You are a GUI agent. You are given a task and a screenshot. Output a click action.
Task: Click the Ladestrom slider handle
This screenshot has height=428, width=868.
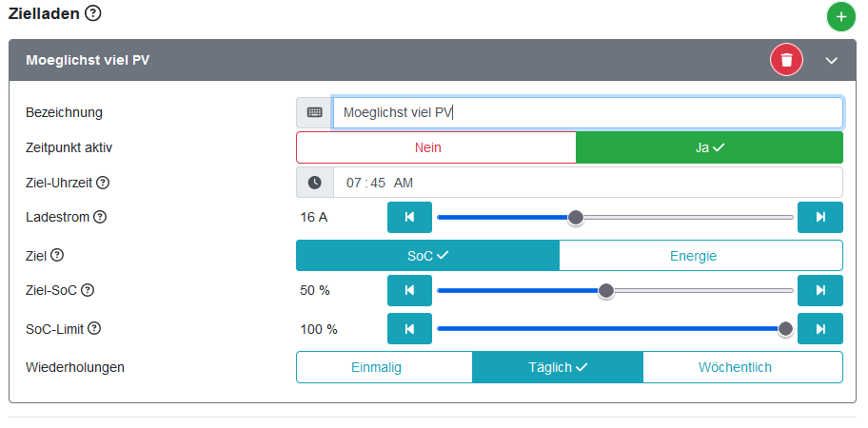tap(575, 217)
